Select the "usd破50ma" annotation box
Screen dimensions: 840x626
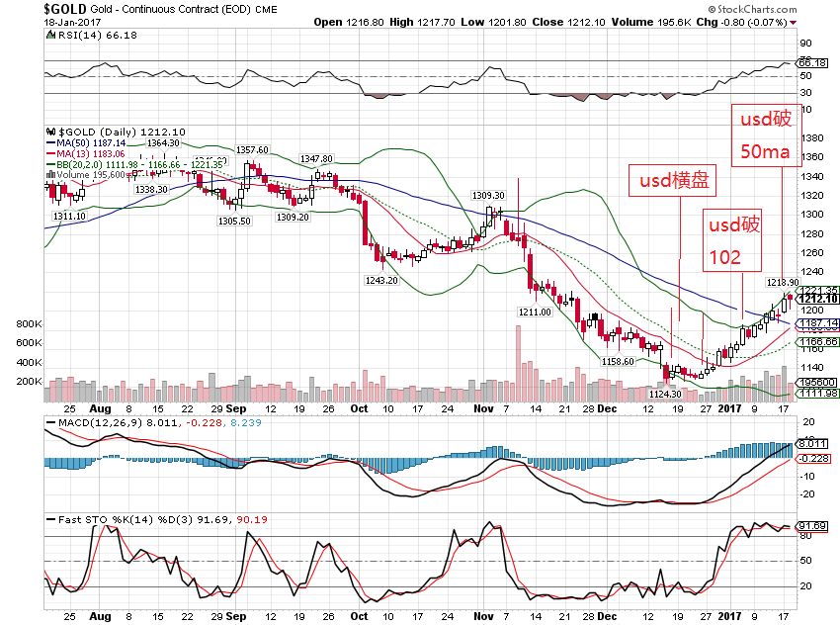pos(765,135)
